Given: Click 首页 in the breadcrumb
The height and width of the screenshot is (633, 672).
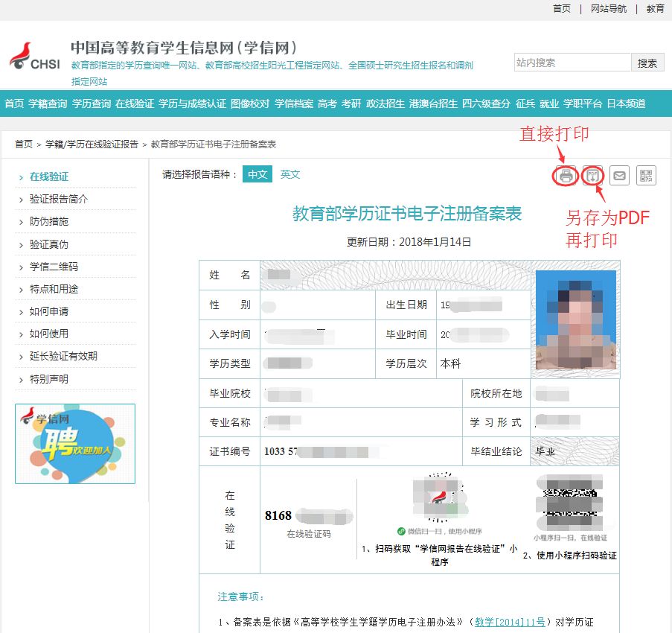Looking at the screenshot, I should [x=24, y=144].
